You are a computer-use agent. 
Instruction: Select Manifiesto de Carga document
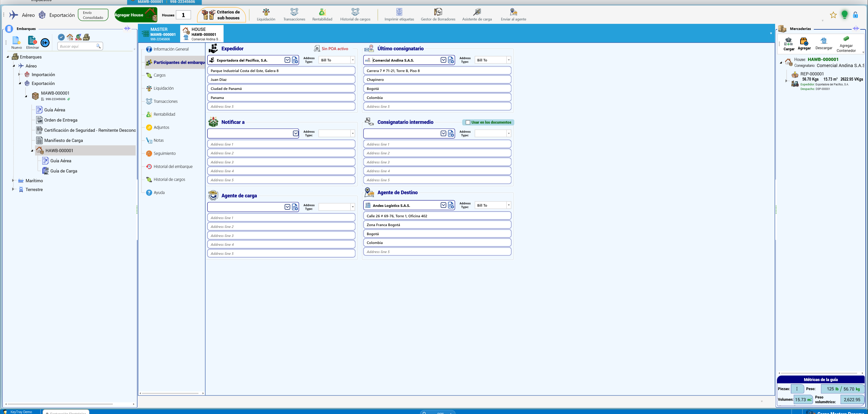[63, 140]
